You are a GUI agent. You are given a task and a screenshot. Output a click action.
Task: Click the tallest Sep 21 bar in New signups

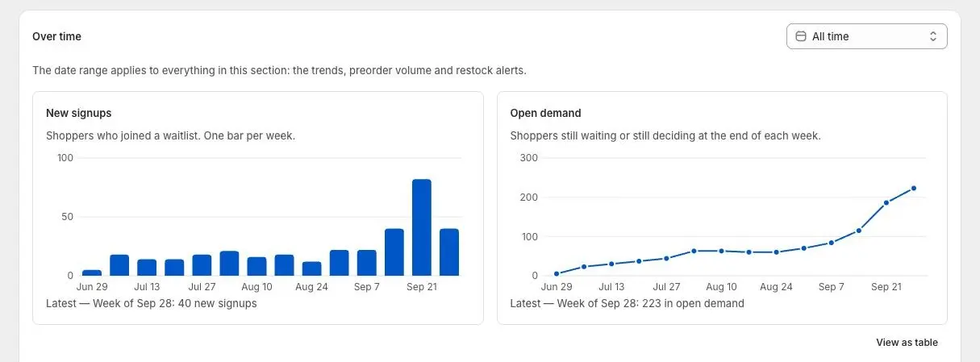tap(422, 227)
